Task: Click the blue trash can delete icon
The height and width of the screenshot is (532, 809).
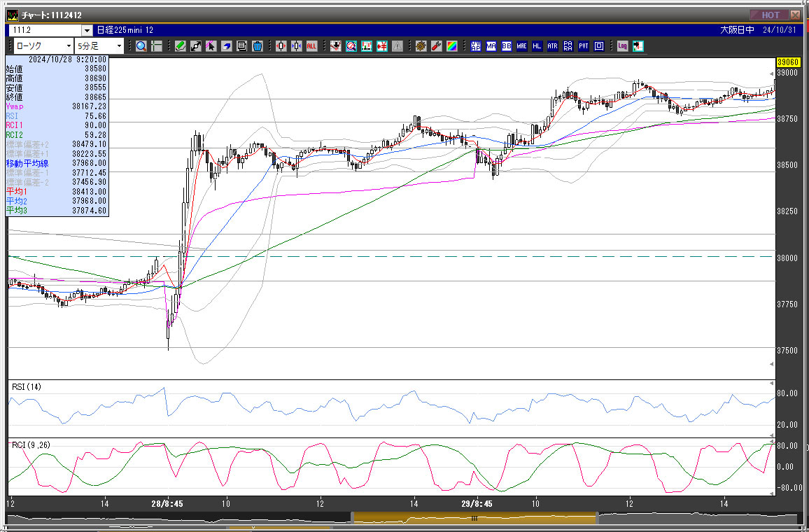Action: pyautogui.click(x=257, y=46)
